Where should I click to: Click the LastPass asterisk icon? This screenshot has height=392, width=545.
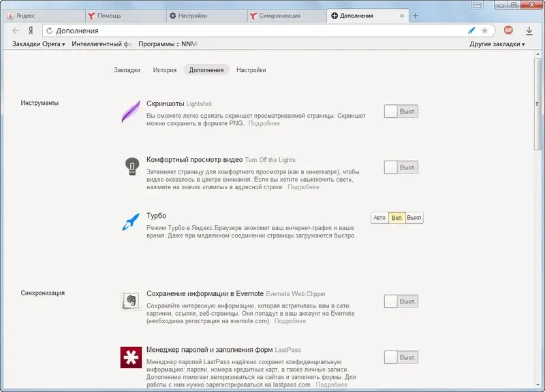[x=131, y=357]
